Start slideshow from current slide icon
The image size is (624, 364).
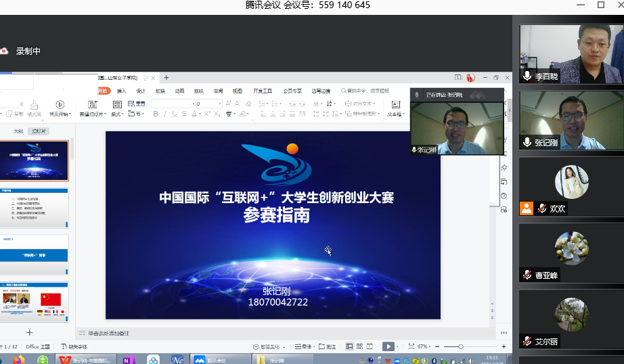point(60,105)
